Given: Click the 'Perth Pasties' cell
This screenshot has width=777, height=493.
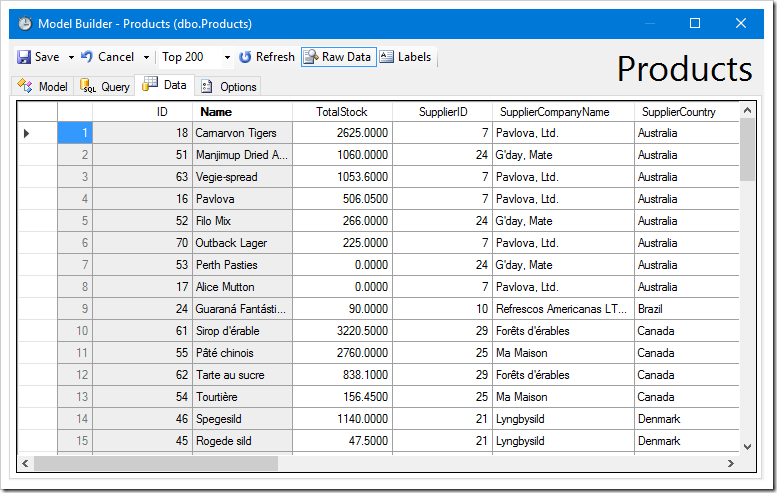Looking at the screenshot, I should [x=242, y=265].
